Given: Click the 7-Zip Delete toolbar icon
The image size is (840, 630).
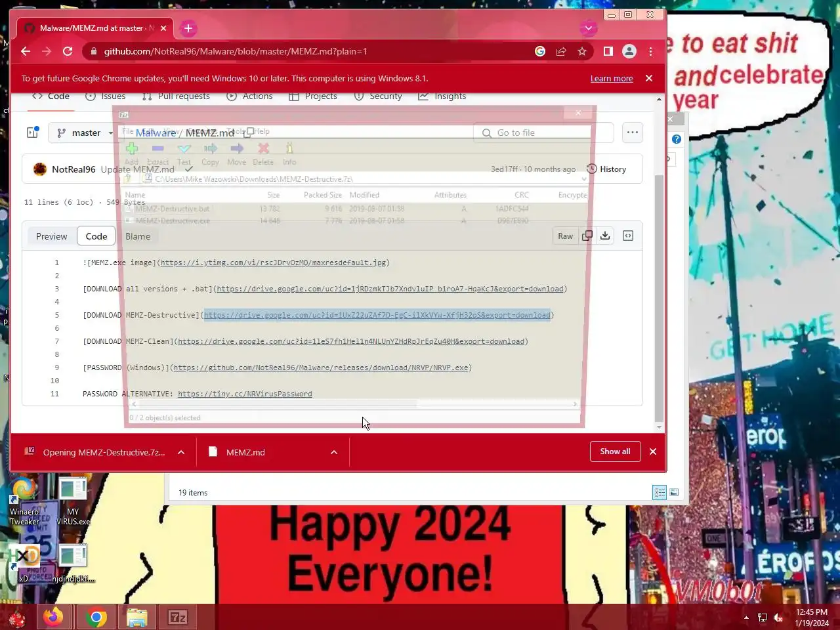Looking at the screenshot, I should 263,154.
